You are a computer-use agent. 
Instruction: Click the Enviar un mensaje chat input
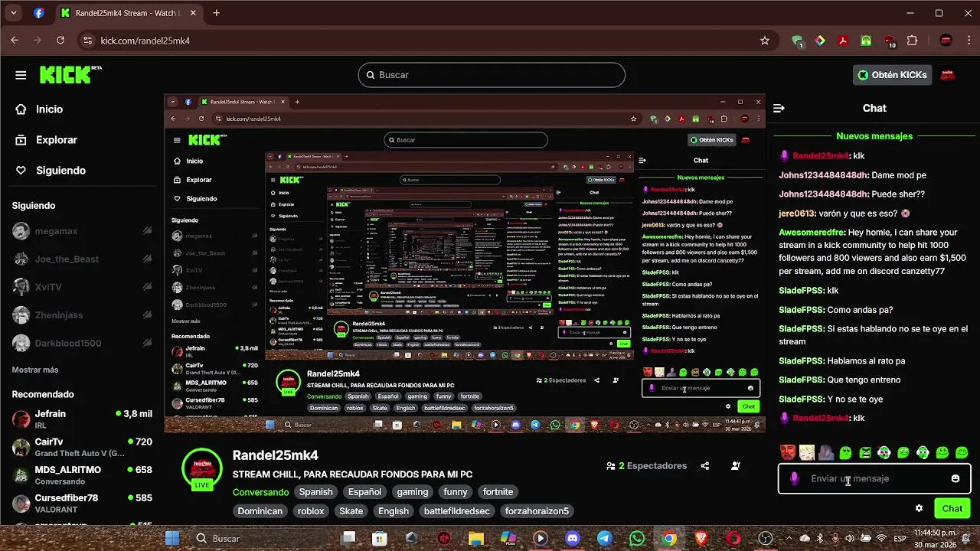pyautogui.click(x=874, y=478)
